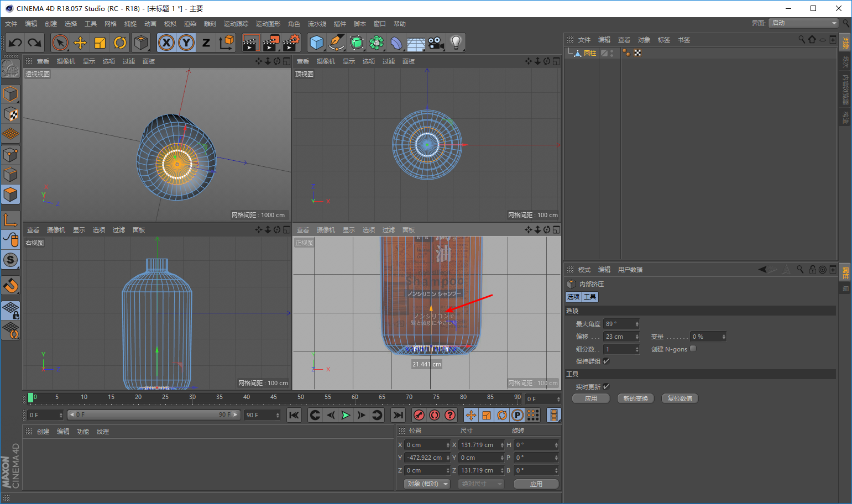
Task: Click the 新的变换 button
Action: pos(636,398)
